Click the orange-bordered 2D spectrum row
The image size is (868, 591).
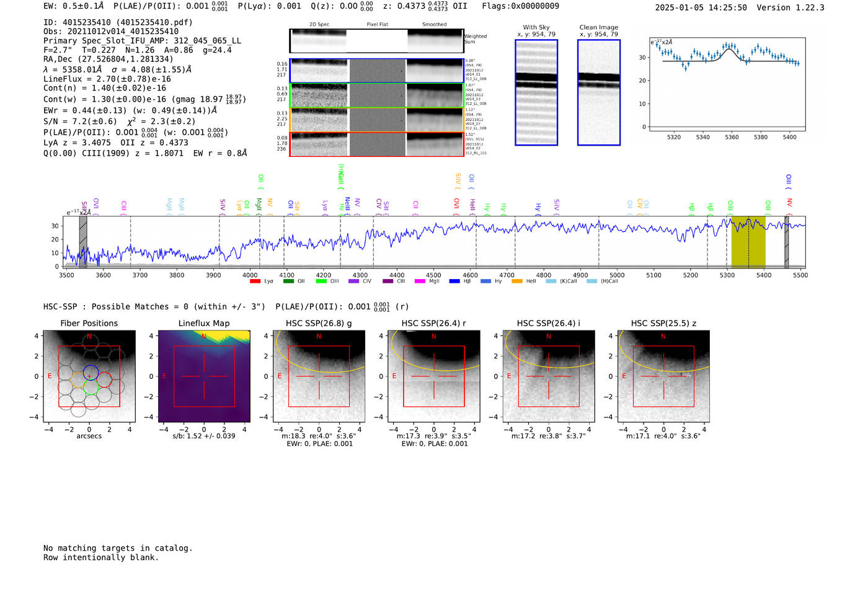point(376,120)
